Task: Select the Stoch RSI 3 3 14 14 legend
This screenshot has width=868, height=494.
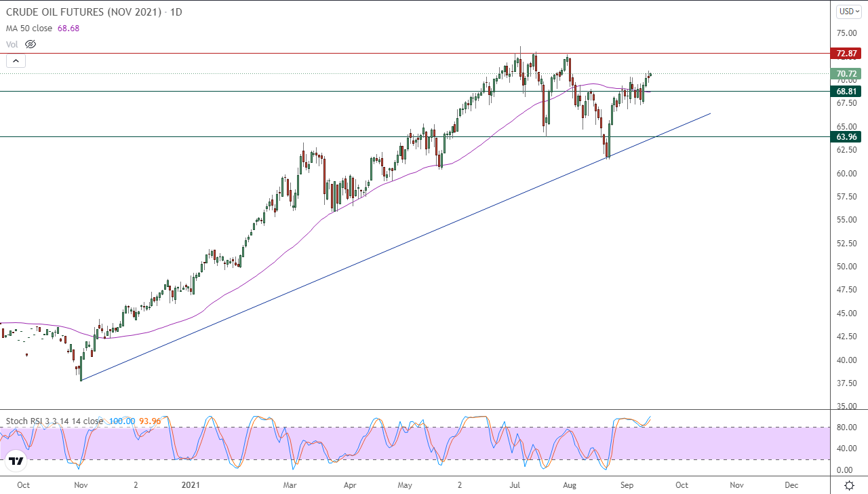Action: click(54, 421)
